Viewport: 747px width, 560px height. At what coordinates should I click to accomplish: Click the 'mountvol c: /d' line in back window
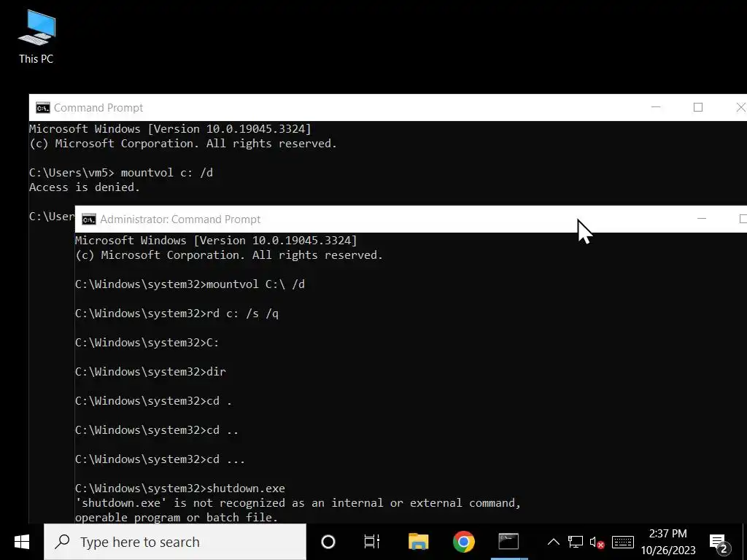pyautogui.click(x=121, y=172)
